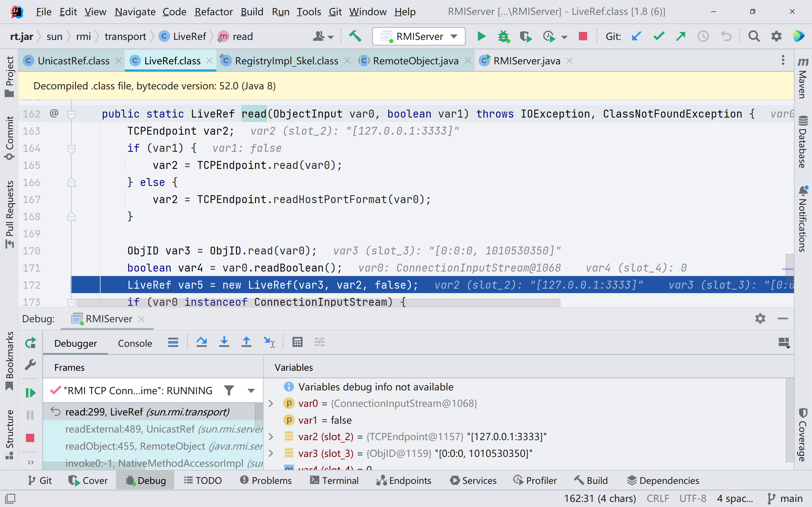Toggle the thread frames filter icon

point(229,391)
